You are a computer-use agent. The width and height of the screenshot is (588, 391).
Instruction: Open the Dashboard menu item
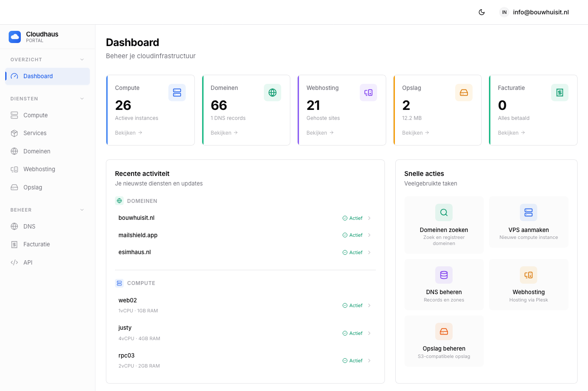pyautogui.click(x=38, y=76)
